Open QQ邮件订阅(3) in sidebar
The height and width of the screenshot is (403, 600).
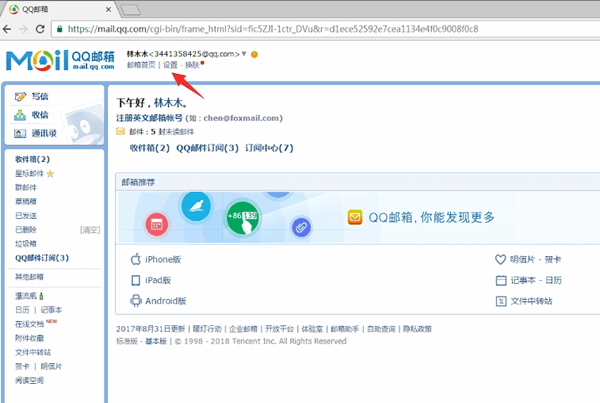click(x=42, y=258)
